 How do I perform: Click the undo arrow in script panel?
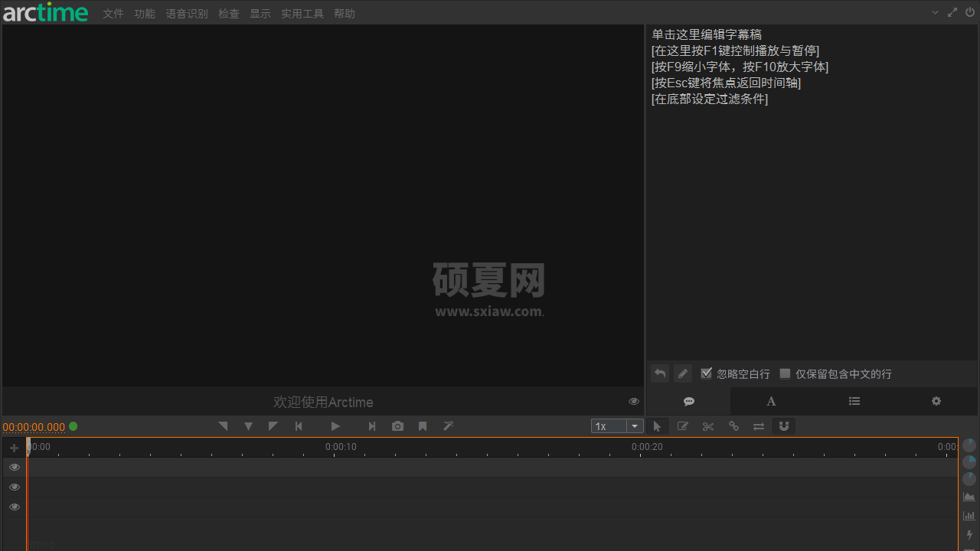660,373
